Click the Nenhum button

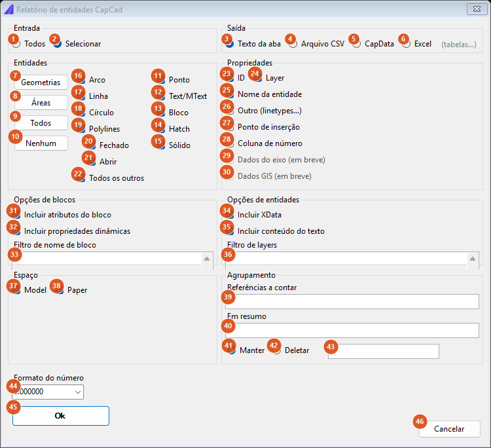[x=41, y=143]
